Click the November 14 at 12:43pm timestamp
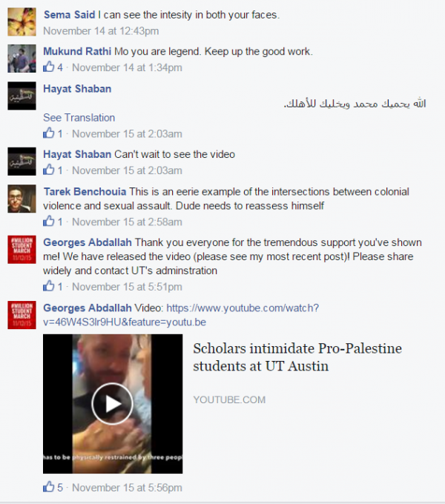The width and height of the screenshot is (445, 504). (101, 31)
